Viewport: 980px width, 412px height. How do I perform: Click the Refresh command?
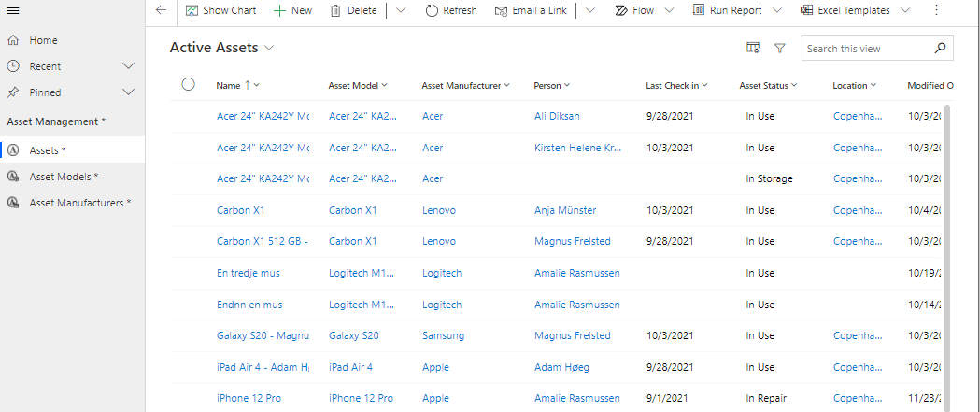coord(450,10)
